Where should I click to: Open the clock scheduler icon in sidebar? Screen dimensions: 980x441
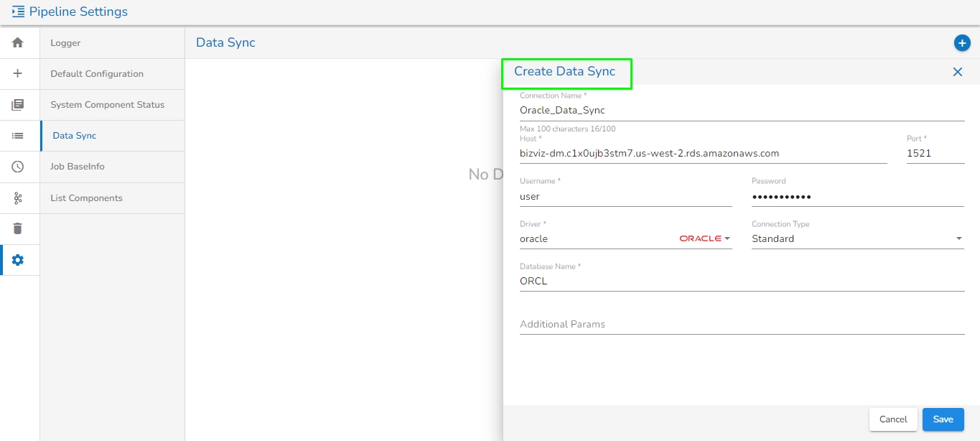(18, 167)
